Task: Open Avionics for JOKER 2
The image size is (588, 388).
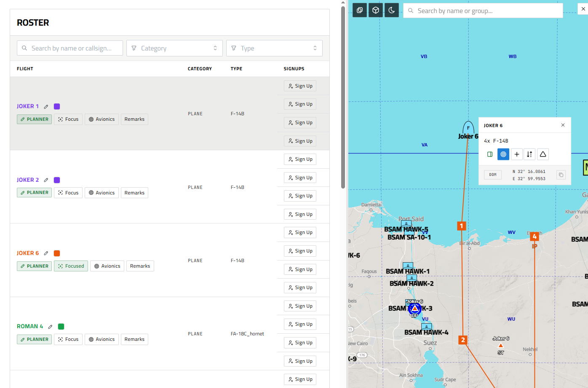Action: pos(102,193)
